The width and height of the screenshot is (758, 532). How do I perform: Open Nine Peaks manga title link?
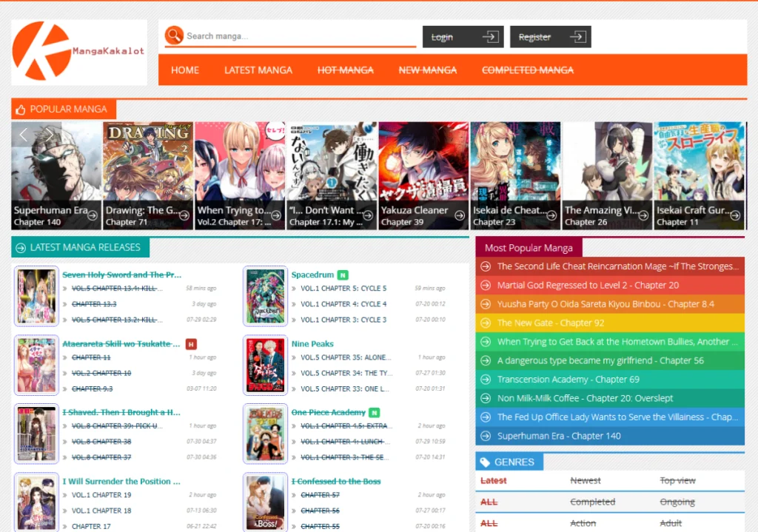[312, 343]
